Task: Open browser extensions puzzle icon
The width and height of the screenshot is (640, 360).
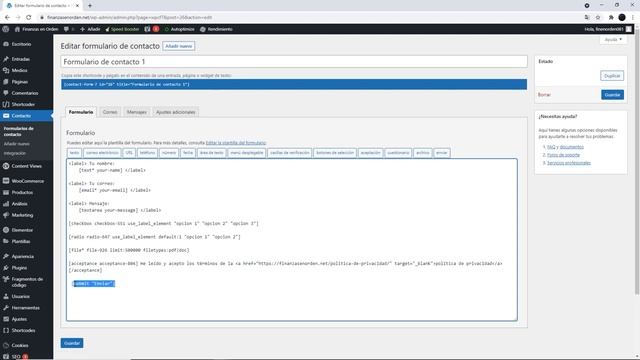Action: (x=611, y=17)
